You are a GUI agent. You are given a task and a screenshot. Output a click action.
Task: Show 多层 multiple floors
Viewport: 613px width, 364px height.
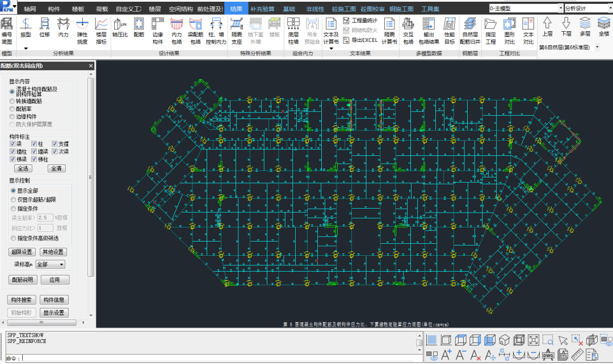pyautogui.click(x=585, y=27)
